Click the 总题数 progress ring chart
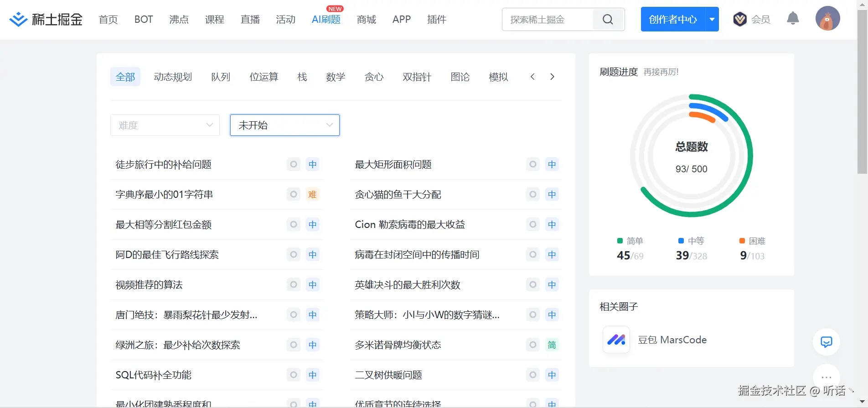 point(691,156)
